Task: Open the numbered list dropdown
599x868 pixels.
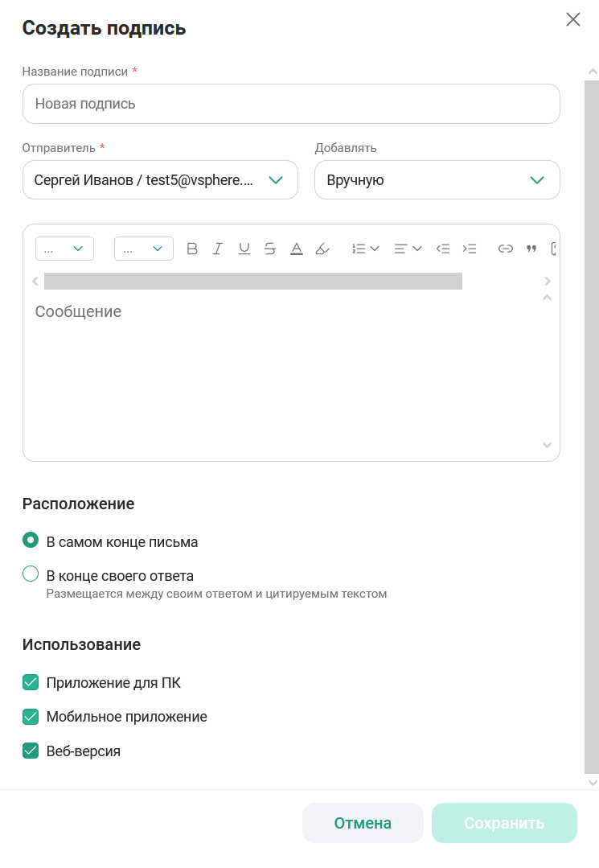Action: click(x=366, y=249)
